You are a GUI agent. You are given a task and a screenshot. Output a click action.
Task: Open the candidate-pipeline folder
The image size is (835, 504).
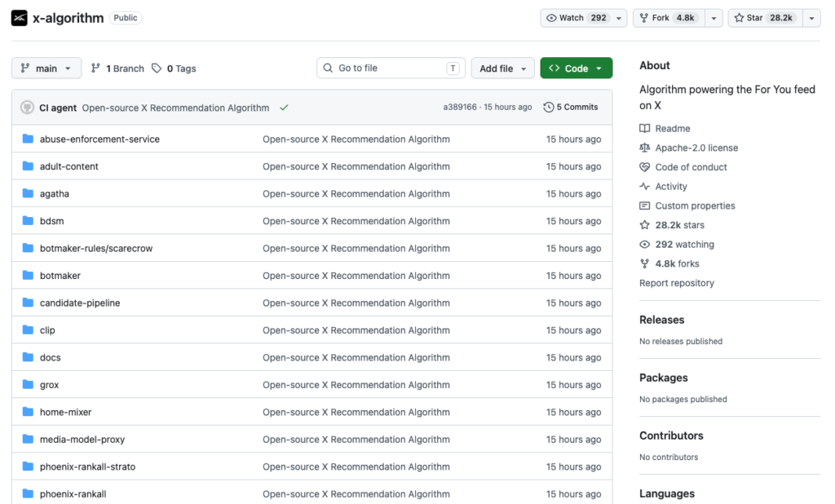pyautogui.click(x=80, y=303)
